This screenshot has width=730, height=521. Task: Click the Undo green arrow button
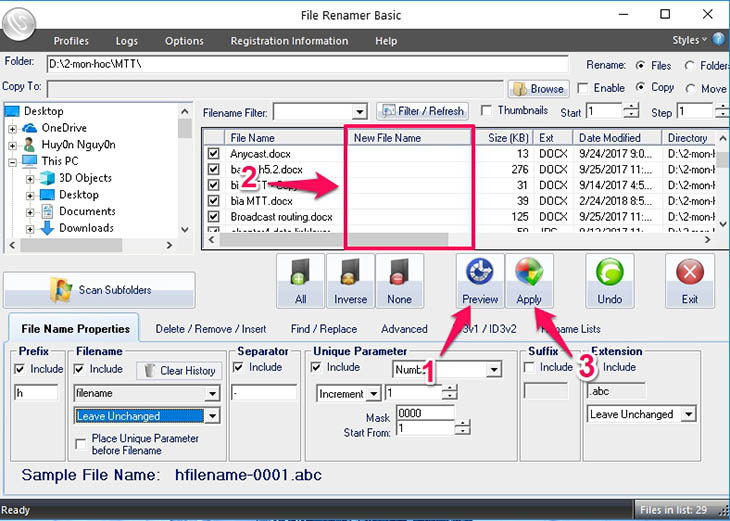click(x=609, y=281)
